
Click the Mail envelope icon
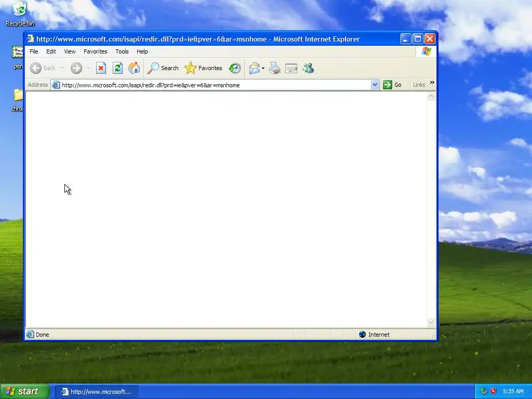coord(254,68)
